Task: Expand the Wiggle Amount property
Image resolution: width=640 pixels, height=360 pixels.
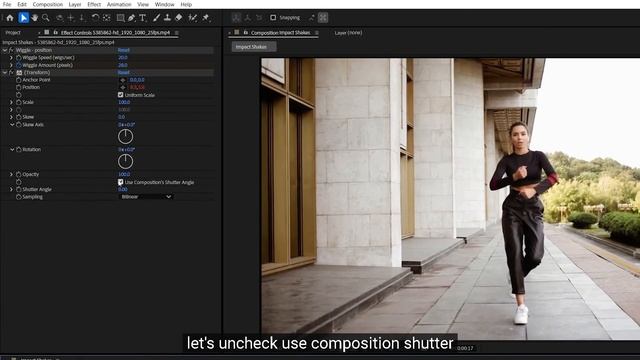Action: 11,65
